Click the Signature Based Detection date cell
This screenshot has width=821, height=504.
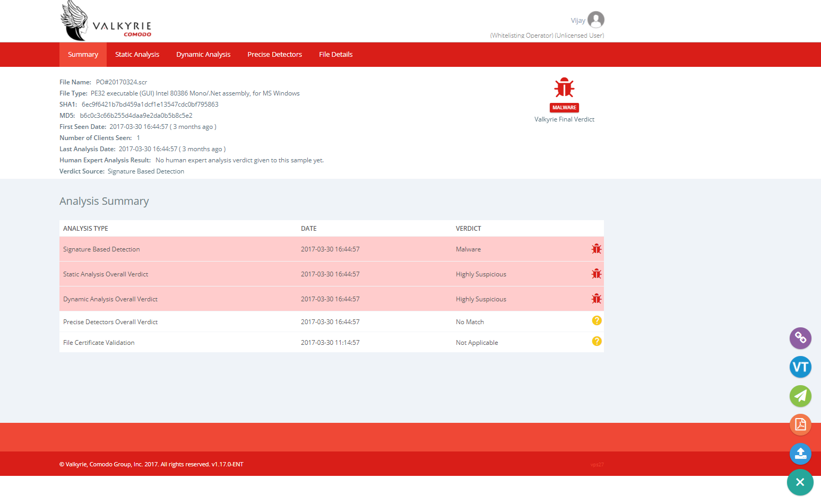coord(330,249)
